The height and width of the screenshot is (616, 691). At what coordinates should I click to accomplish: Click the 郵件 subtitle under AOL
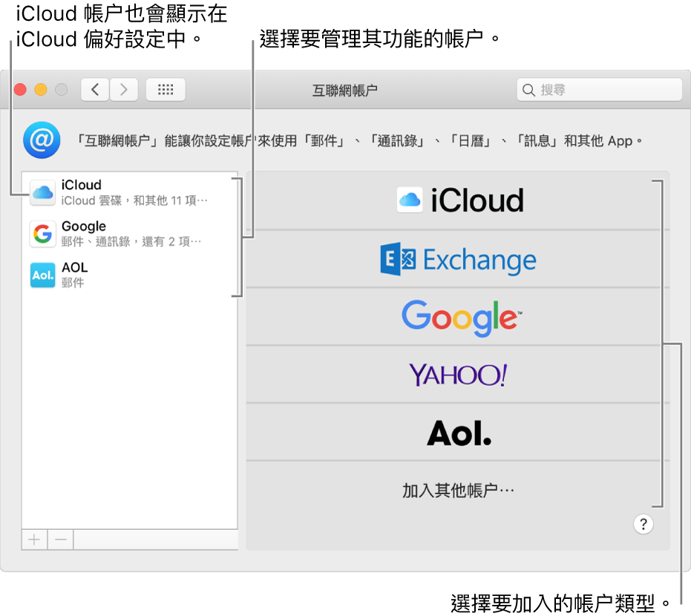(x=73, y=283)
